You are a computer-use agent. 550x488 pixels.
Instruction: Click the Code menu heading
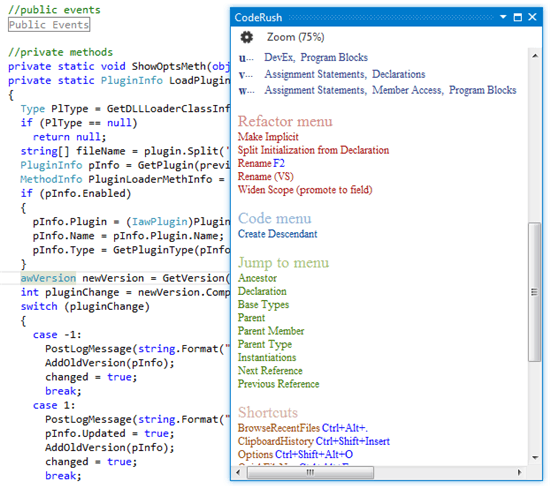point(275,219)
